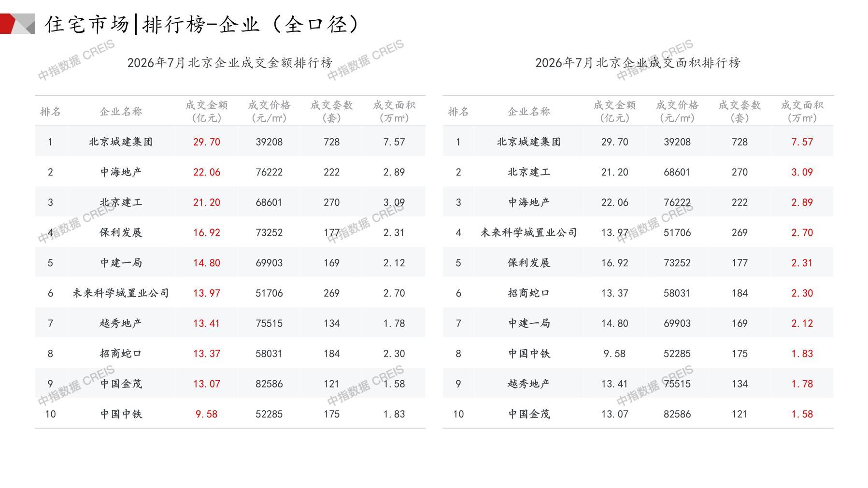Click red 9.58 in the 成交金额排行榜 table
Image resolution: width=868 pixels, height=488 pixels.
point(207,414)
